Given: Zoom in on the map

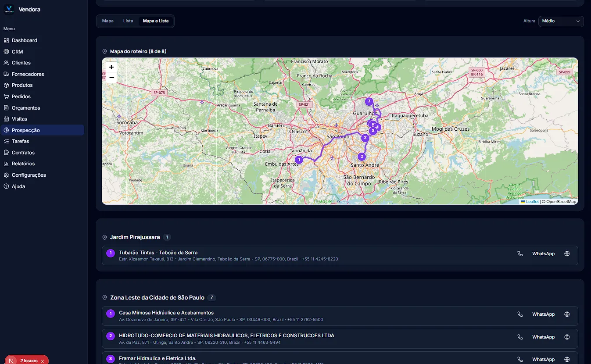Looking at the screenshot, I should (x=111, y=67).
